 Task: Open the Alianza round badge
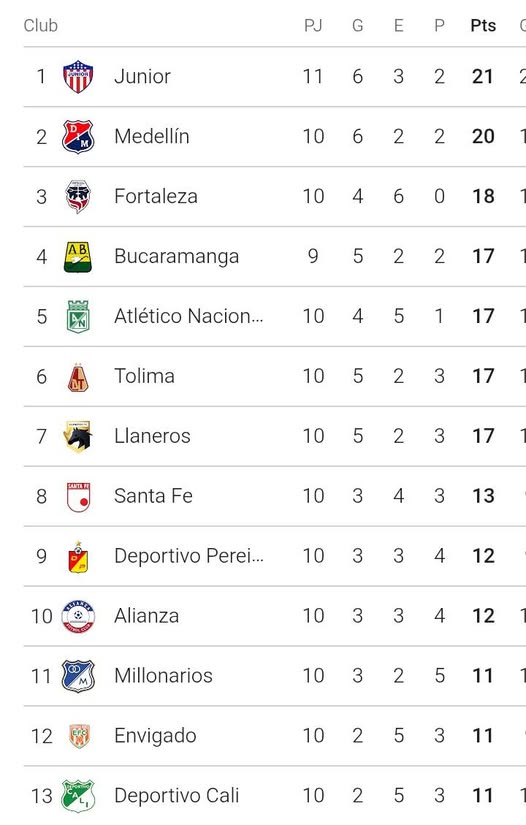[x=78, y=616]
